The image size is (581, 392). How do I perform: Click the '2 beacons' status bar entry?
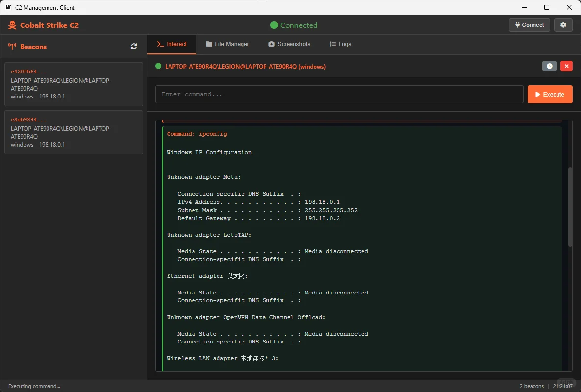coord(532,386)
